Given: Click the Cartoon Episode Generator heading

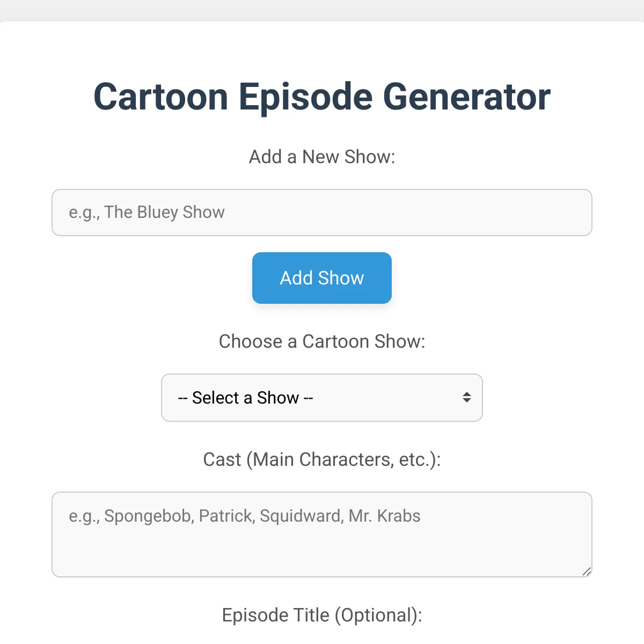Looking at the screenshot, I should [322, 97].
